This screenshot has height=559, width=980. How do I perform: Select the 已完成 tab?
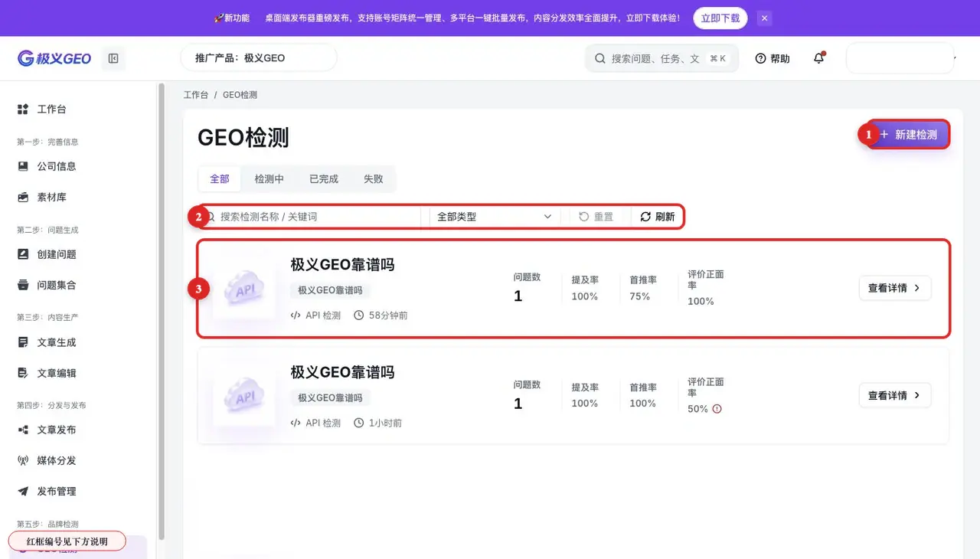tap(324, 178)
